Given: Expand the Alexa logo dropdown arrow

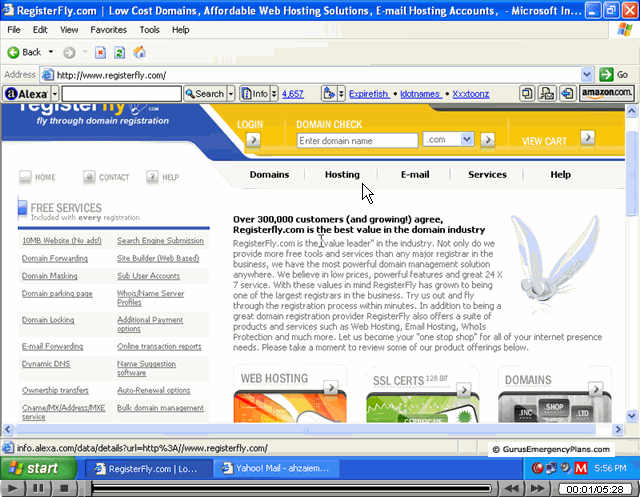Looking at the screenshot, I should pos(55,94).
